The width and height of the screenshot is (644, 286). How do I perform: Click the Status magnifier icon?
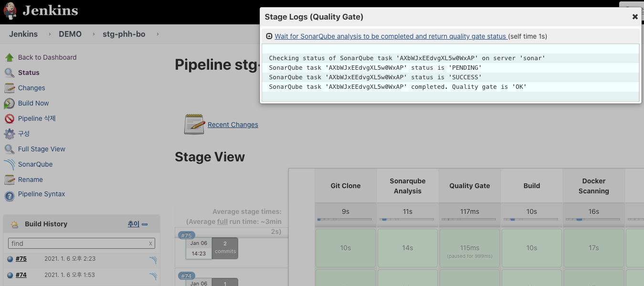click(10, 73)
